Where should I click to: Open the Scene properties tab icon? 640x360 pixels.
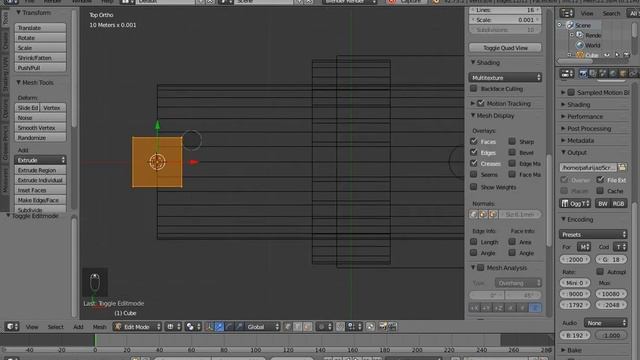(602, 74)
